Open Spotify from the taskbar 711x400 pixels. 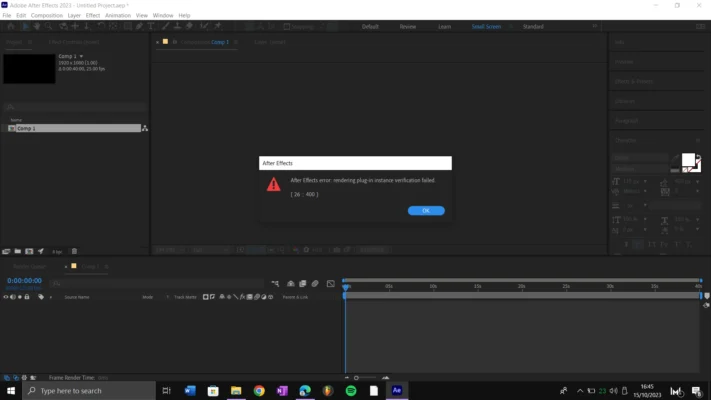pyautogui.click(x=351, y=390)
